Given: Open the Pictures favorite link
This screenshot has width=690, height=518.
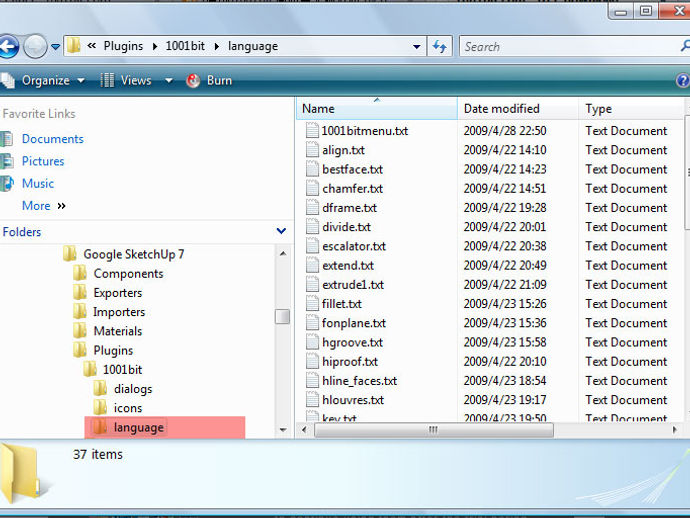Looking at the screenshot, I should (43, 161).
